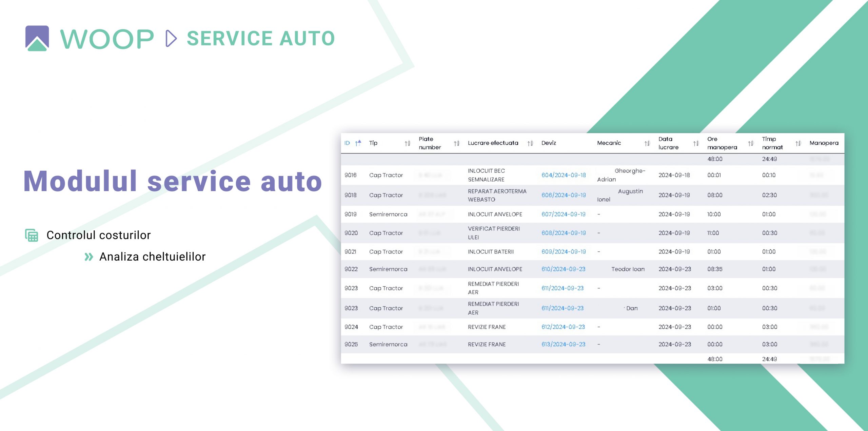The height and width of the screenshot is (431, 868).
Task: Click the play triangle beside SERVICE AUTO
Action: click(x=171, y=38)
